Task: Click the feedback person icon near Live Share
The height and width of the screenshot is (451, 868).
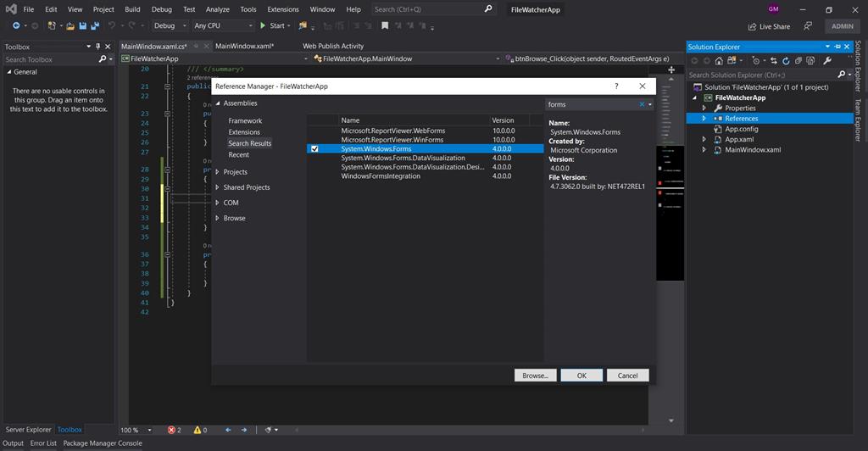Action: (808, 26)
